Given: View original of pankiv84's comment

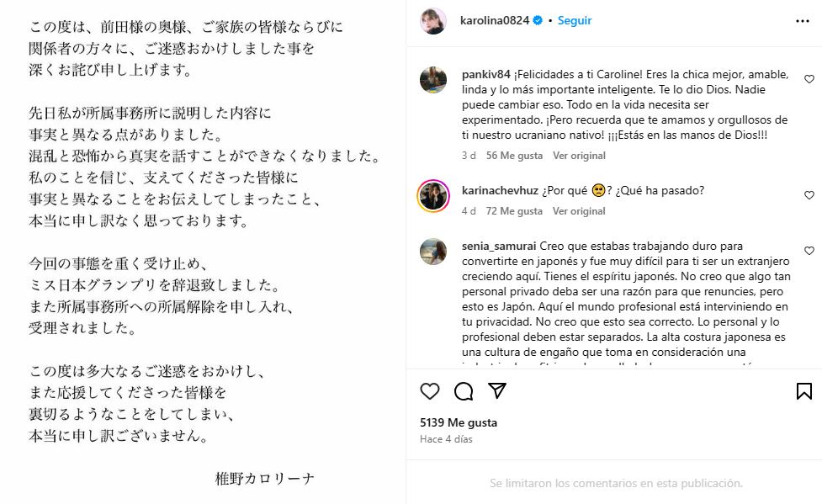Looking at the screenshot, I should pyautogui.click(x=579, y=156).
